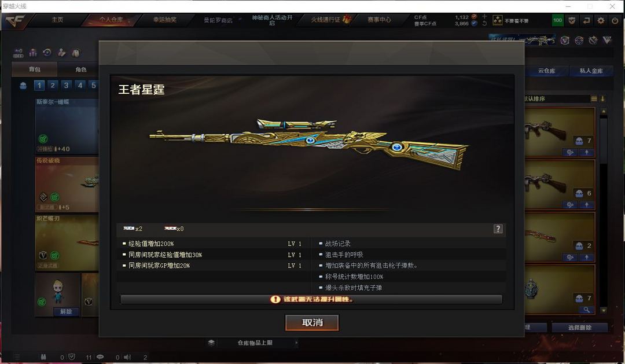Viewport: 625px width, 364px height.
Task: Open the 默认排序 sort list icon
Action: pyautogui.click(x=594, y=98)
